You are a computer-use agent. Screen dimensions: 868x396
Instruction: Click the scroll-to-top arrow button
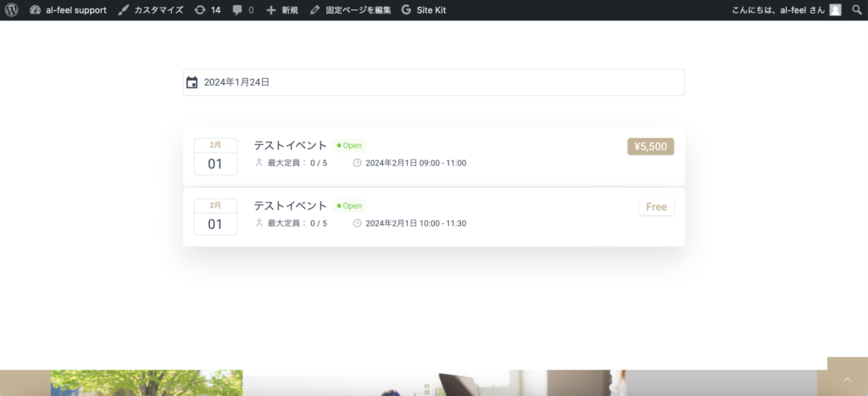pos(848,380)
